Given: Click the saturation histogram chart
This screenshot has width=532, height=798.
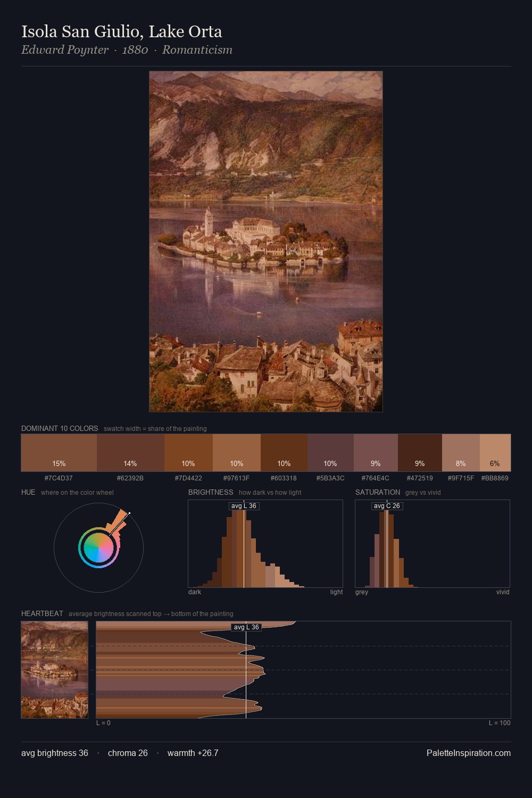Looking at the screenshot, I should point(433,544).
